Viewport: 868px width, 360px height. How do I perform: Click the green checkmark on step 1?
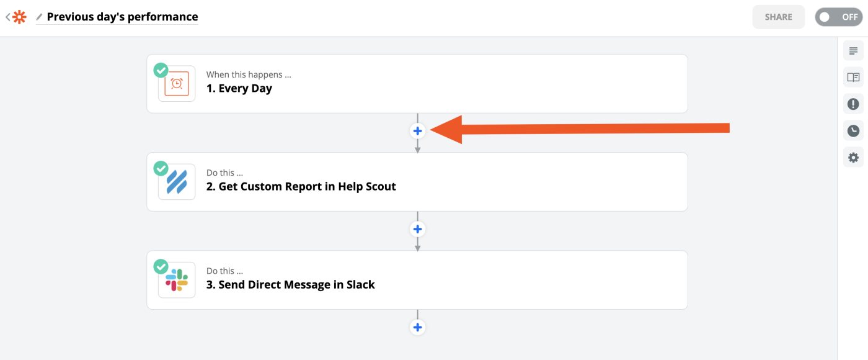point(161,70)
